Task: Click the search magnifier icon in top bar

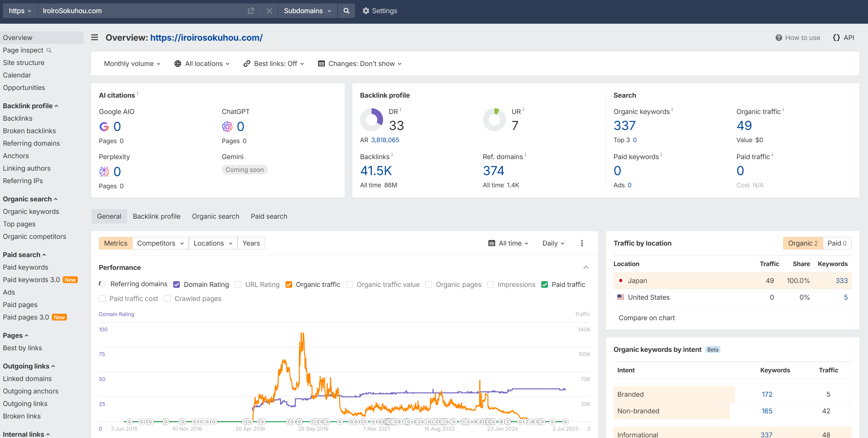Action: pyautogui.click(x=346, y=11)
